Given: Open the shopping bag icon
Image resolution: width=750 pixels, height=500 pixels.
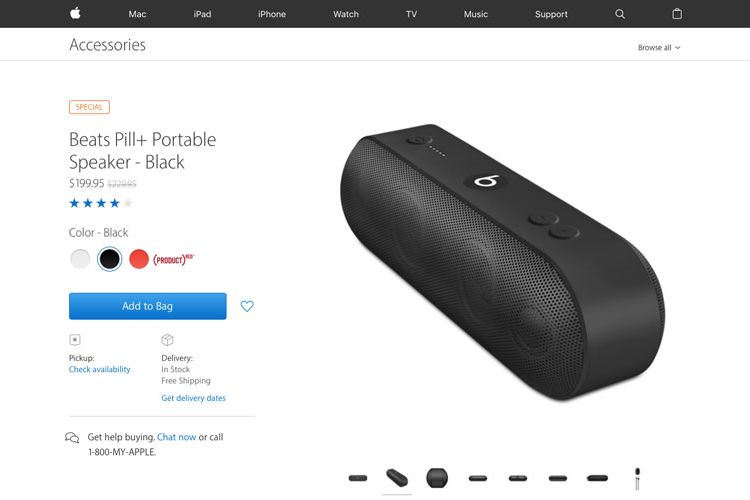Looking at the screenshot, I should (677, 13).
